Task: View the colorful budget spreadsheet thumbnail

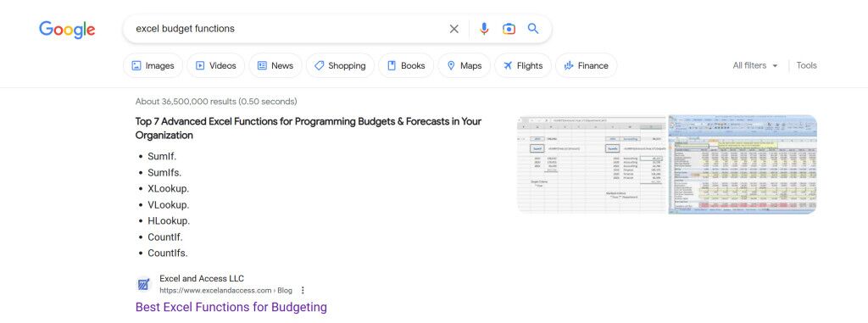Action: click(743, 164)
